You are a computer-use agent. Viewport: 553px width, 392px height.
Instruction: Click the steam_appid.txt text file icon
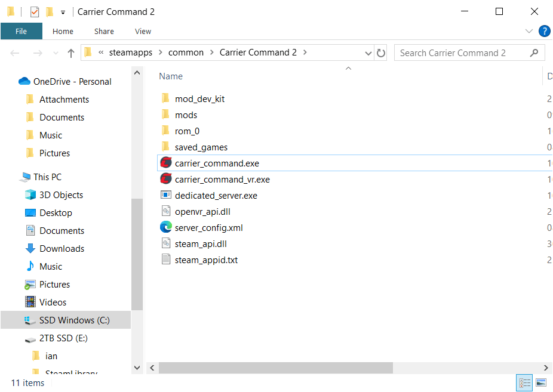pyautogui.click(x=166, y=260)
